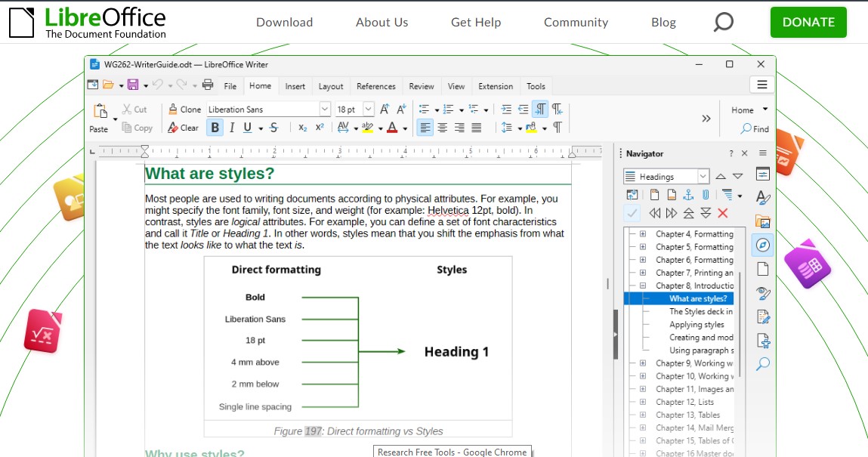Collapse the Chapter 8 tree node
This screenshot has width=868, height=457.
(x=643, y=286)
